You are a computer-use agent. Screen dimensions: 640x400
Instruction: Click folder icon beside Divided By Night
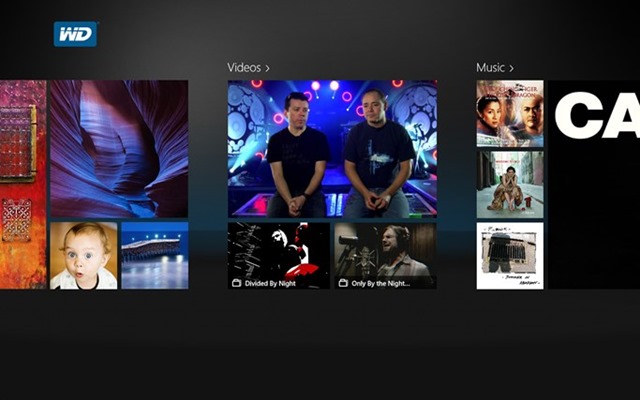236,283
